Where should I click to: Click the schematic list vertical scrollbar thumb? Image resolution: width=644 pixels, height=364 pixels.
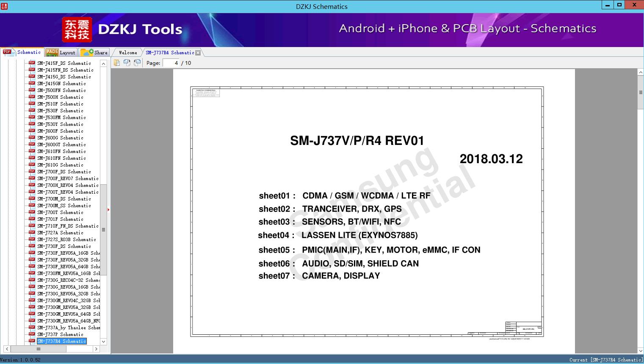pyautogui.click(x=103, y=230)
